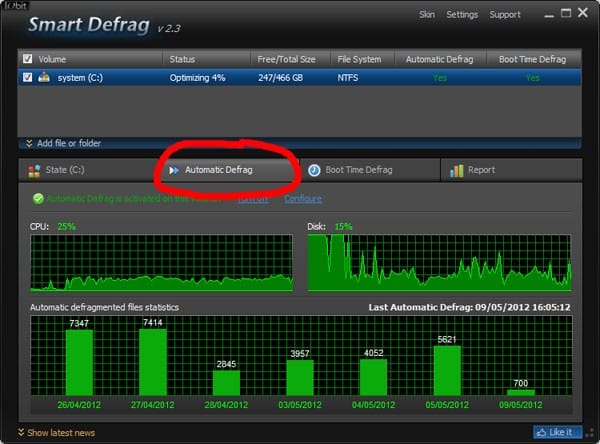Click the CPU usage graph
This screenshot has width=600, height=444.
[161, 263]
